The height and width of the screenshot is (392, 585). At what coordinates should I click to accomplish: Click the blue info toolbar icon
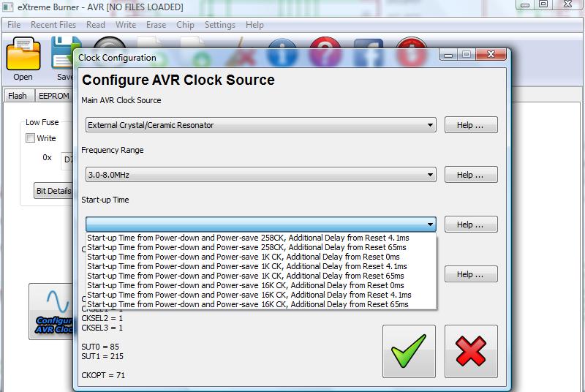(x=282, y=52)
